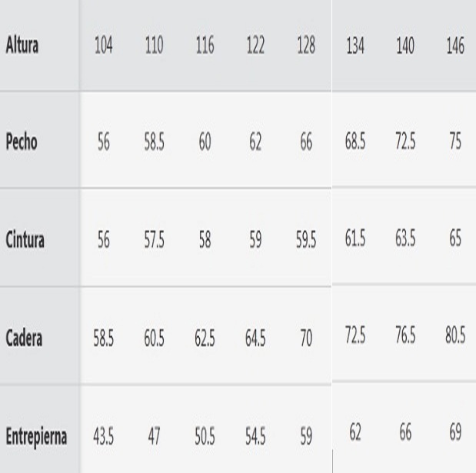The width and height of the screenshot is (476, 473).
Task: Click the Cintura row label
Action: click(25, 240)
